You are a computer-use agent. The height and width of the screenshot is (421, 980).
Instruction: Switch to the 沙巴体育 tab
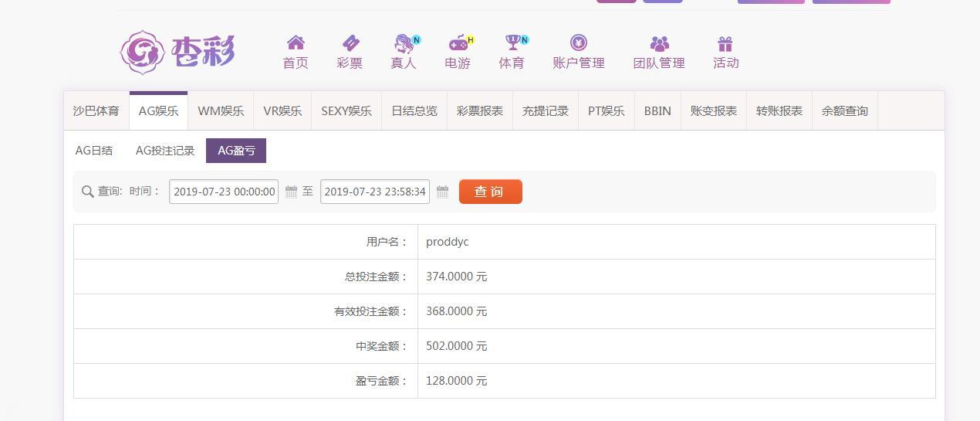(96, 110)
